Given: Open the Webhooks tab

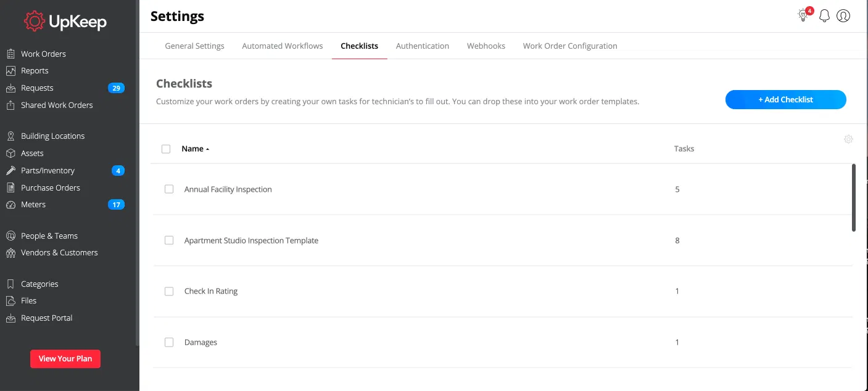Looking at the screenshot, I should [x=486, y=46].
